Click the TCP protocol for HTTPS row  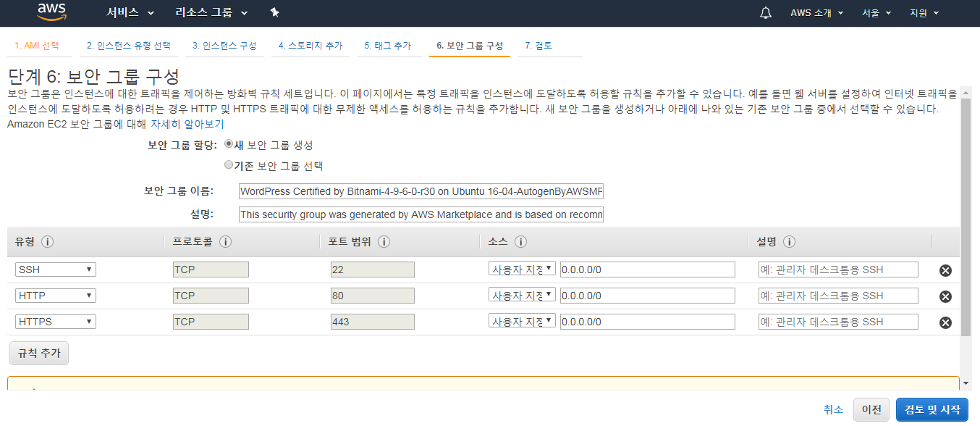[211, 322]
